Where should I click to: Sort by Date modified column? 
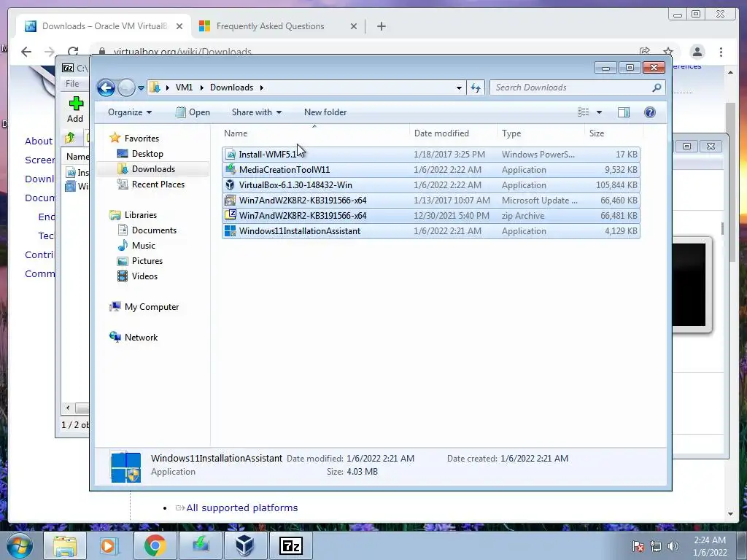tap(453, 133)
